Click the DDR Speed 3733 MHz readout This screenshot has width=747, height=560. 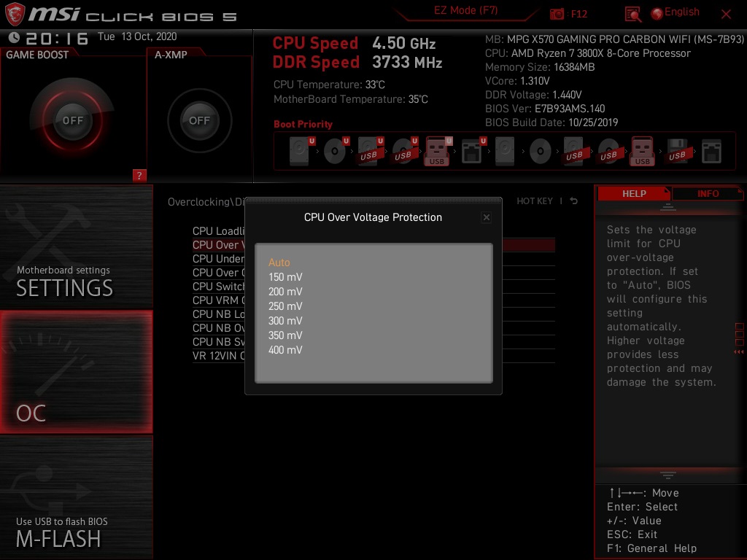(x=357, y=63)
